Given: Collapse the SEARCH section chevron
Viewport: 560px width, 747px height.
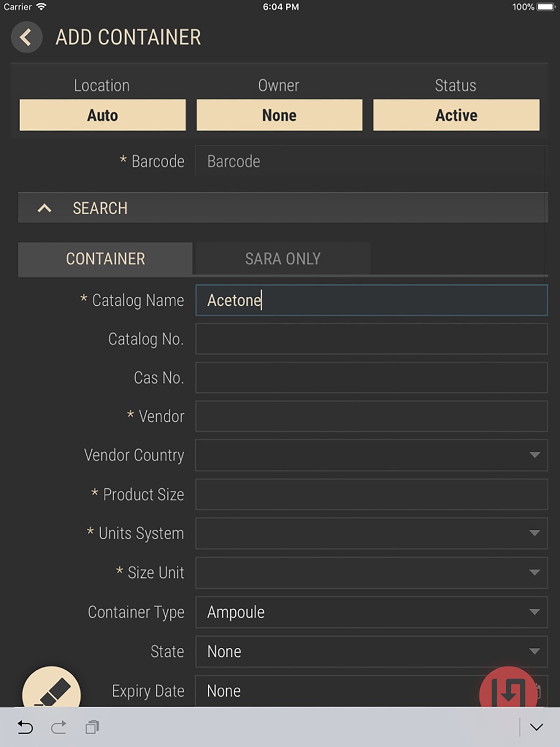Looking at the screenshot, I should click(x=44, y=208).
